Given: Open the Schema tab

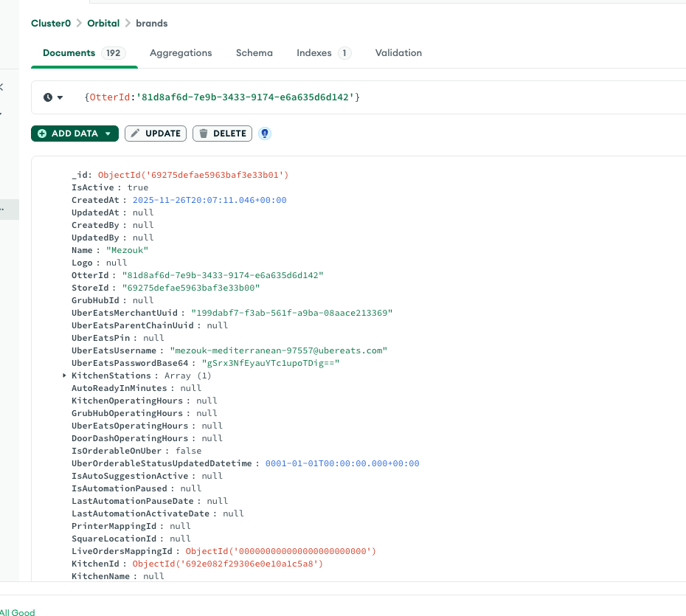Looking at the screenshot, I should click(x=254, y=52).
